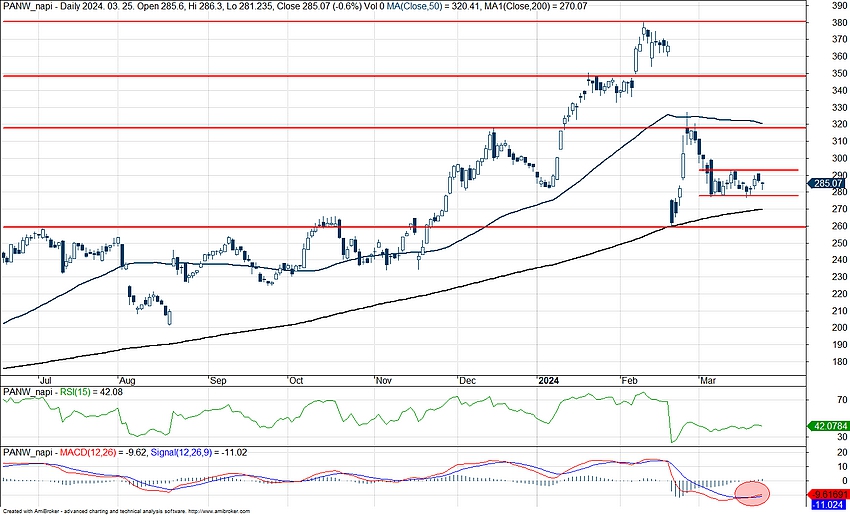This screenshot has width=850, height=515.
Task: Click the 42.0784 RSI value tag
Action: (x=828, y=426)
